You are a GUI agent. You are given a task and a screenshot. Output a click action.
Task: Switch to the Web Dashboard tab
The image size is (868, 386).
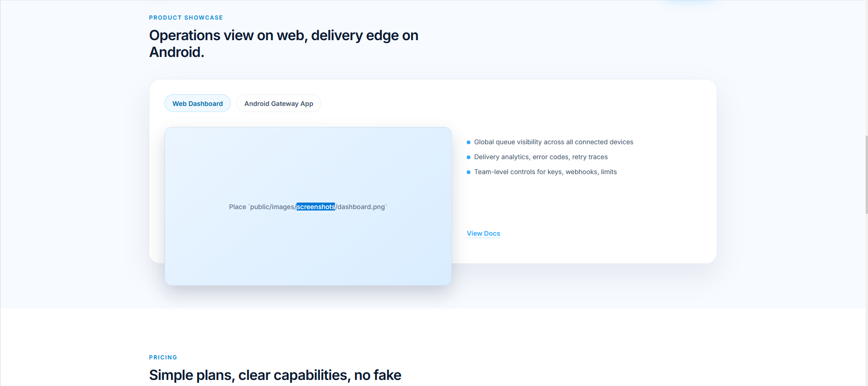(197, 104)
